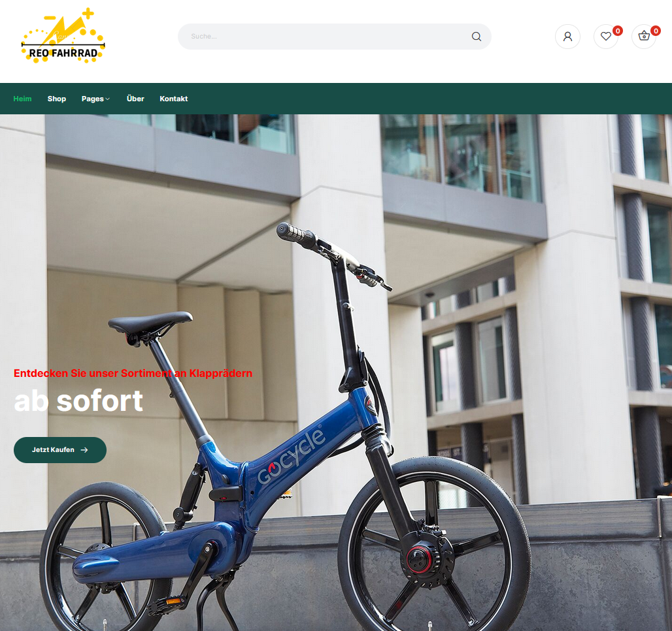Image resolution: width=672 pixels, height=631 pixels.
Task: Expand the Pages dropdown chevron
Action: tap(108, 99)
